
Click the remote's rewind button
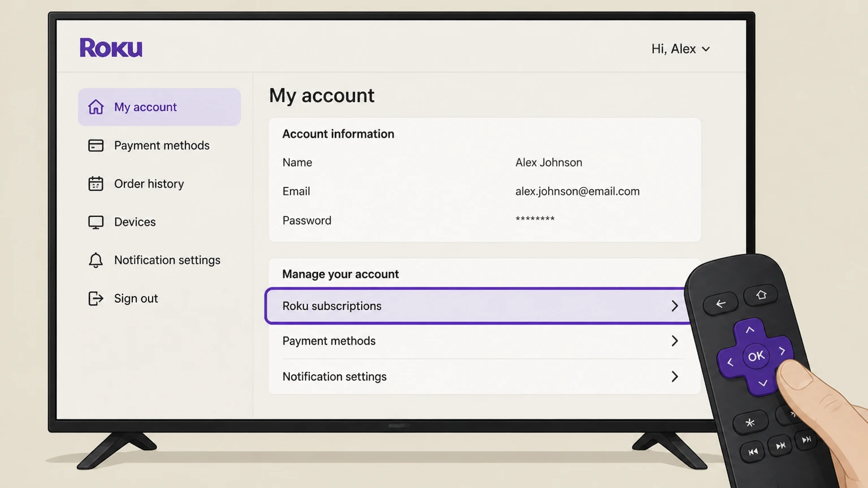click(753, 452)
